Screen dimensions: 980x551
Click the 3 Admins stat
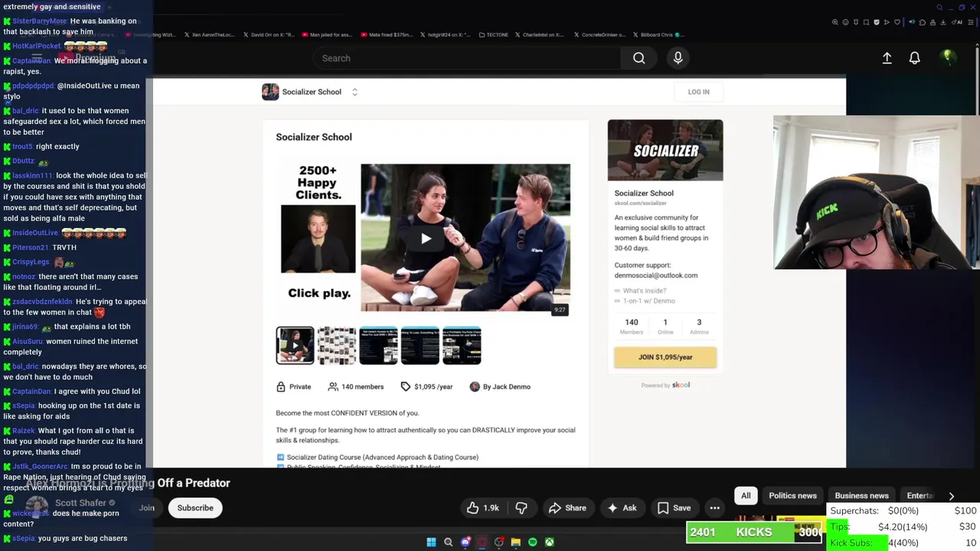pyautogui.click(x=698, y=327)
